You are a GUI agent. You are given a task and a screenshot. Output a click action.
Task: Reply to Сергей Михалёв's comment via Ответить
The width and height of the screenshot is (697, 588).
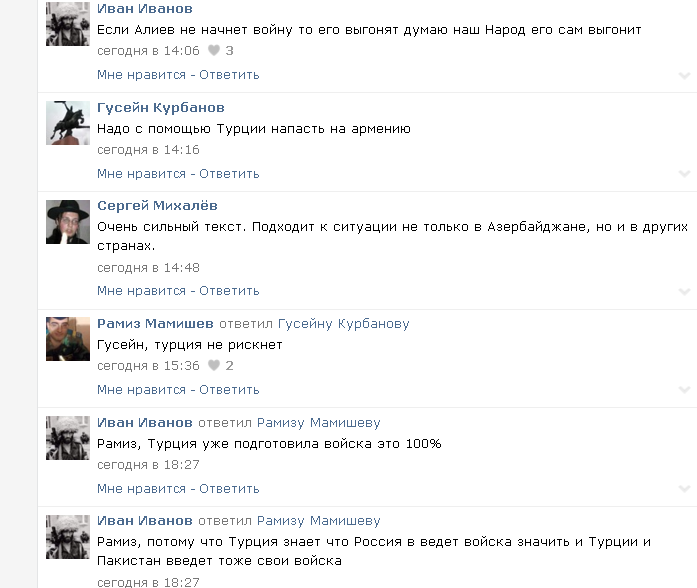pyautogui.click(x=229, y=291)
